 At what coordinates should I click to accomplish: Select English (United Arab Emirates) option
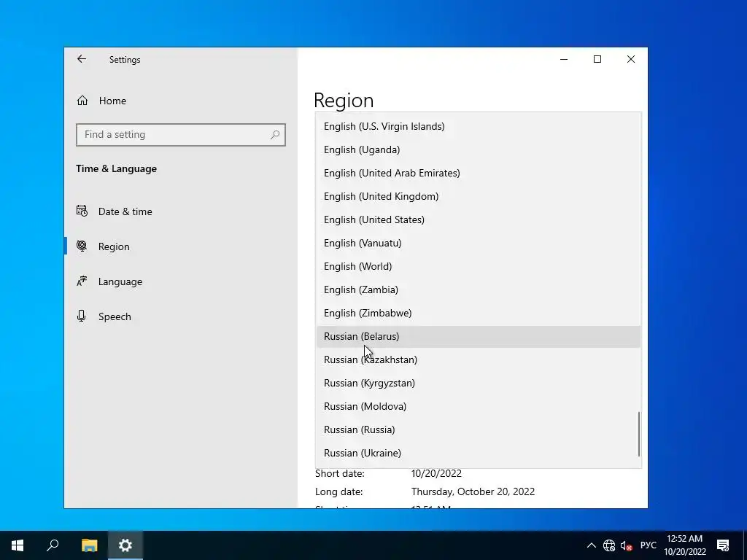point(479,173)
